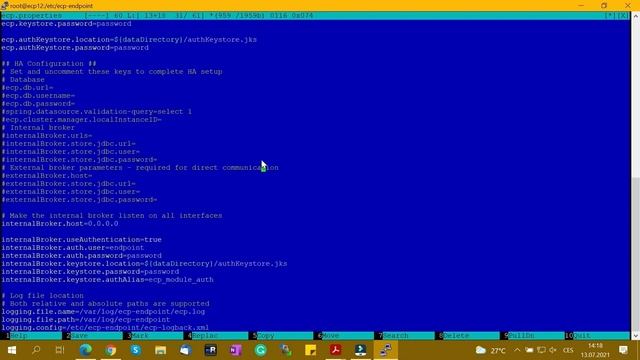Open the volume control tray icon

click(x=553, y=350)
